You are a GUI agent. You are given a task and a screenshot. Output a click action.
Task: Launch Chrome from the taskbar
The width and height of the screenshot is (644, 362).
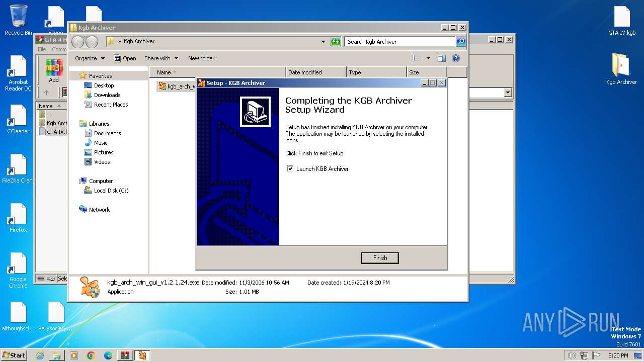[91, 355]
